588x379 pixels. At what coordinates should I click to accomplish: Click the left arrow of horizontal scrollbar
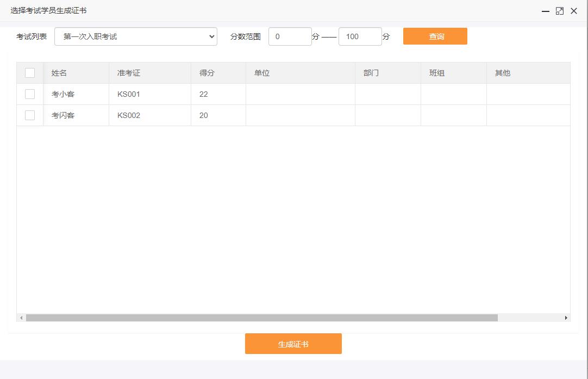coord(21,318)
